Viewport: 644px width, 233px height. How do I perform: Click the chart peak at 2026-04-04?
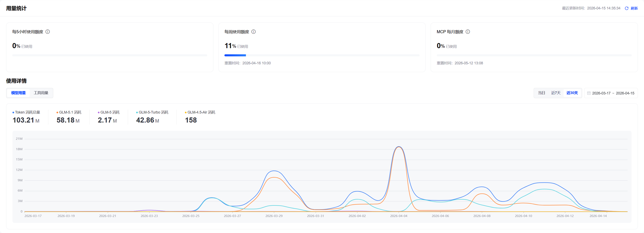399,147
